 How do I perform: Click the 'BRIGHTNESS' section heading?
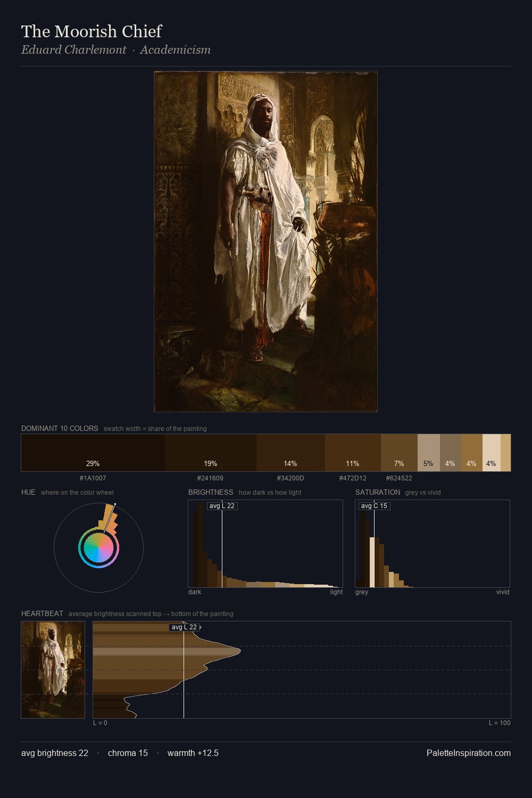211,492
